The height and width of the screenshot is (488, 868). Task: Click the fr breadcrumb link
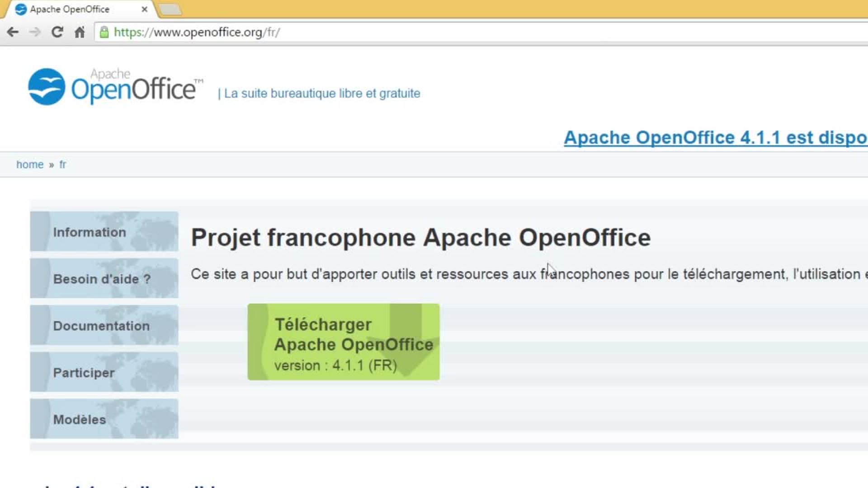click(62, 164)
